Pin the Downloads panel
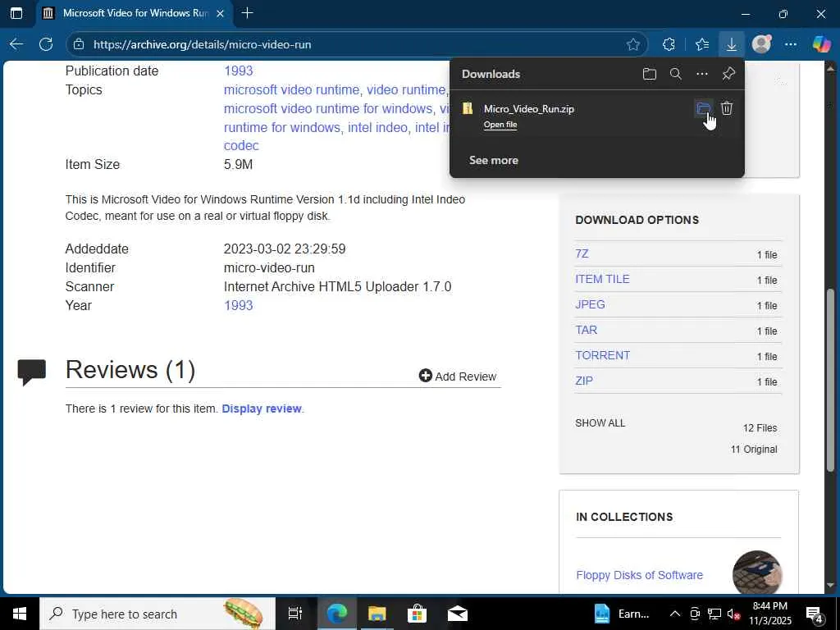 coord(728,74)
